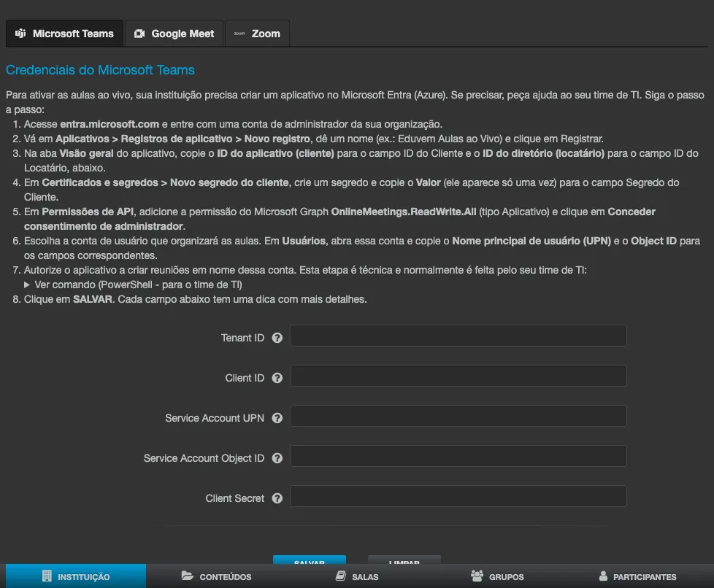Go to the CONTEÚDOS section
Screen dimensions: 714x588
216,576
